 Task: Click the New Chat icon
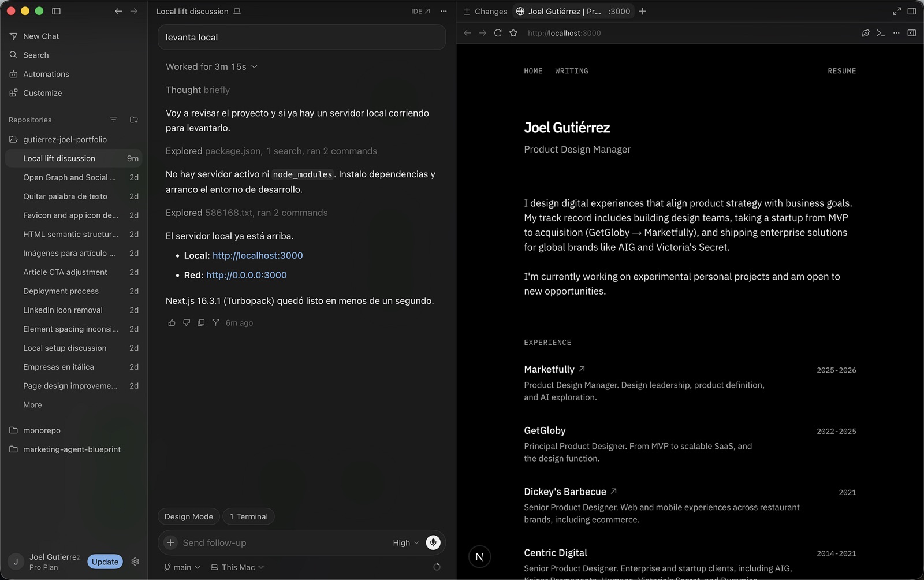(13, 36)
